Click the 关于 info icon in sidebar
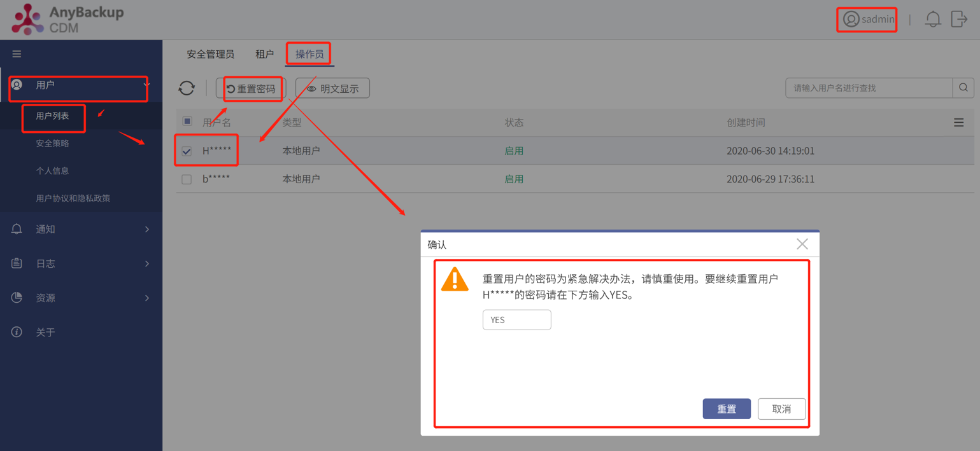The image size is (980, 451). point(16,331)
